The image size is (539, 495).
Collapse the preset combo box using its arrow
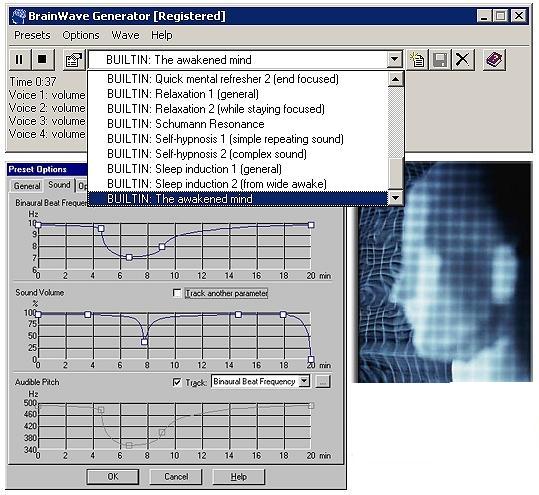[395, 60]
